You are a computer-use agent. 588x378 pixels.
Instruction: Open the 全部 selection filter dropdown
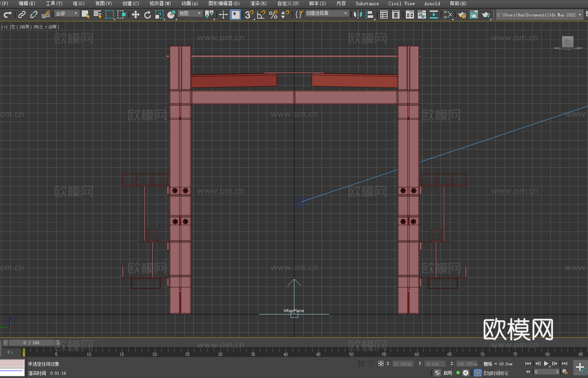[67, 13]
